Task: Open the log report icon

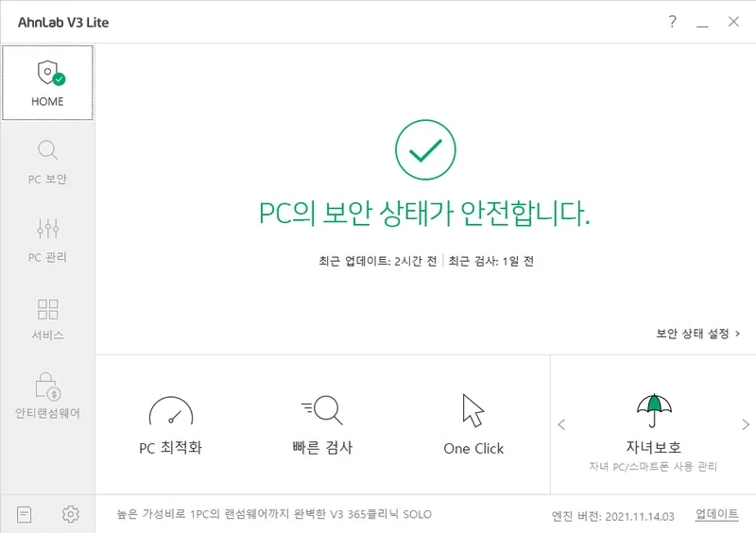Action: 25,514
